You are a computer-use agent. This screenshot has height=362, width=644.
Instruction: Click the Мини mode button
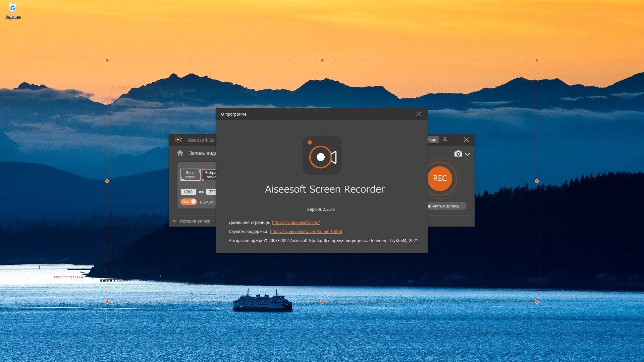click(x=433, y=140)
